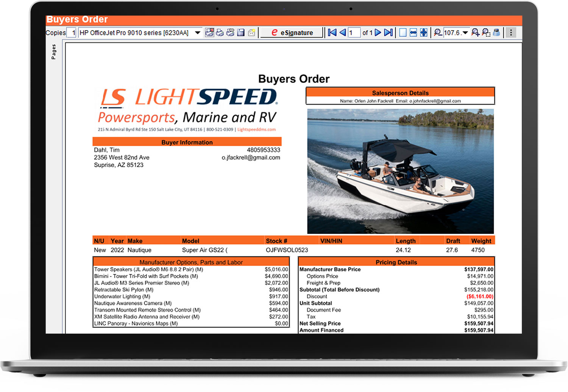Click the buyer name Dahl, Tim
This screenshot has height=392, width=568.
[107, 150]
